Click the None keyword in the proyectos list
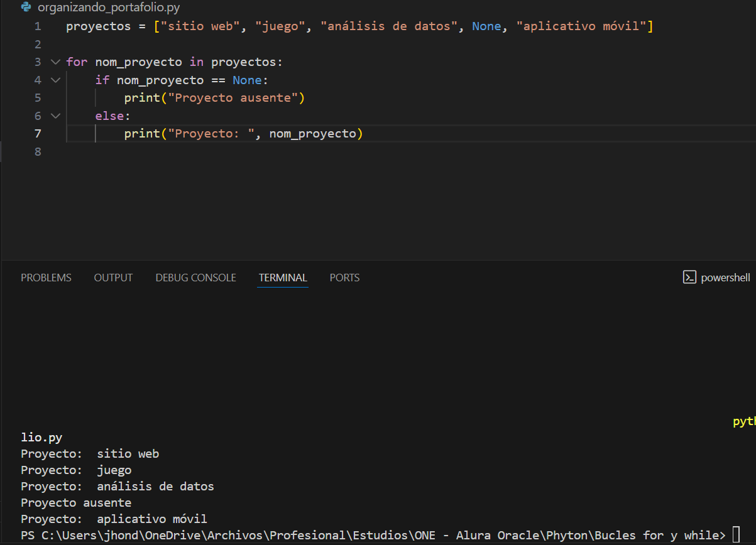 click(486, 26)
